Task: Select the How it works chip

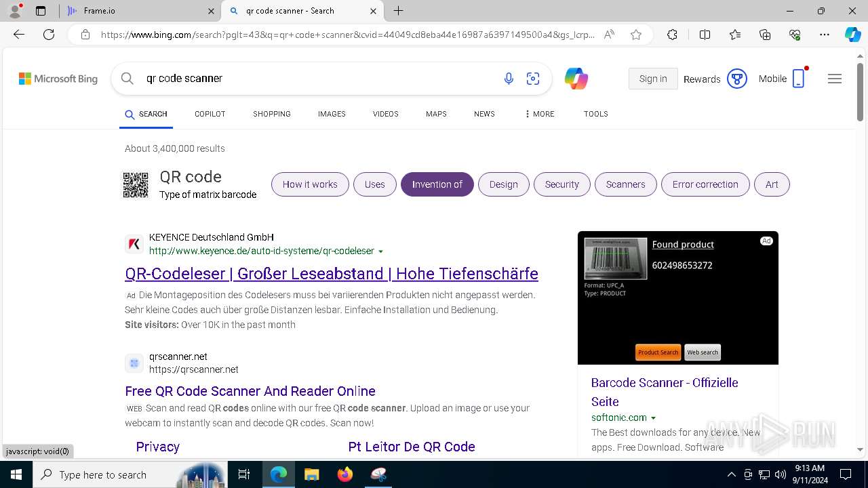Action: tap(310, 184)
